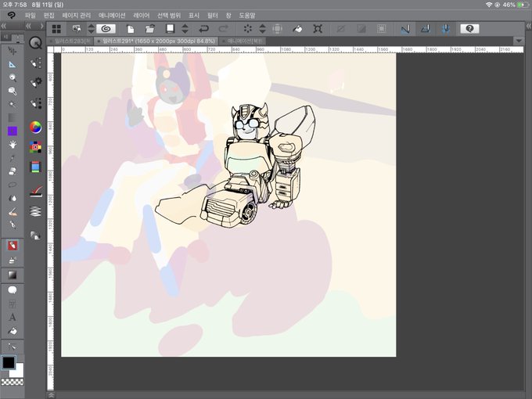The image size is (532, 399).
Task: Select the Auto select magic wand tool
Action: point(13,105)
